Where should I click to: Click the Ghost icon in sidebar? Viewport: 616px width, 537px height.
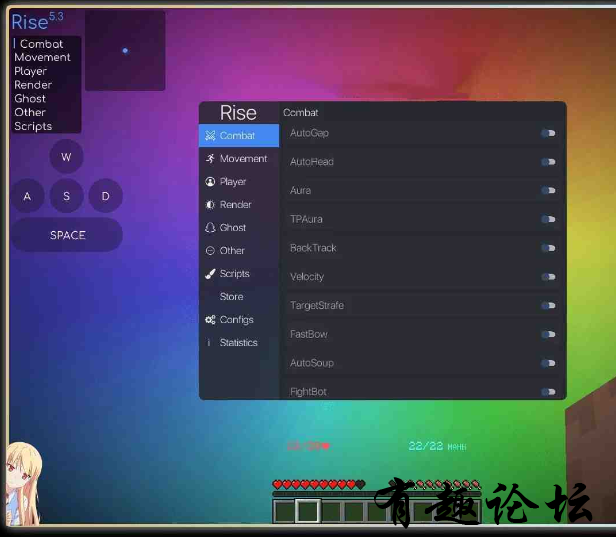[x=210, y=227]
